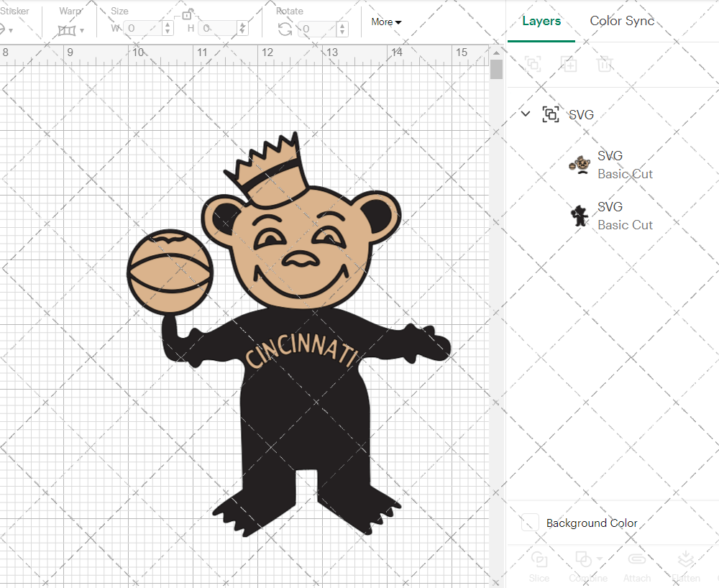
Task: Select the Flatten tool
Action: pos(685,566)
